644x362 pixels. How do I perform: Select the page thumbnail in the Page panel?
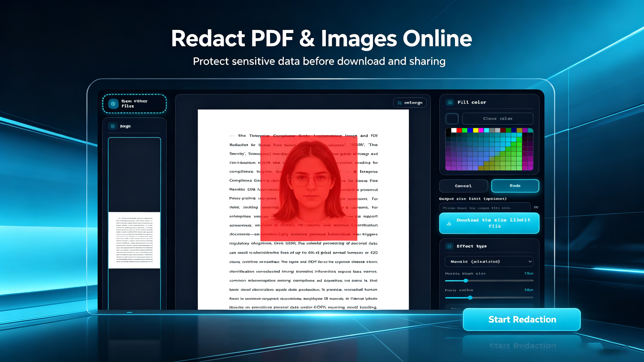click(134, 240)
